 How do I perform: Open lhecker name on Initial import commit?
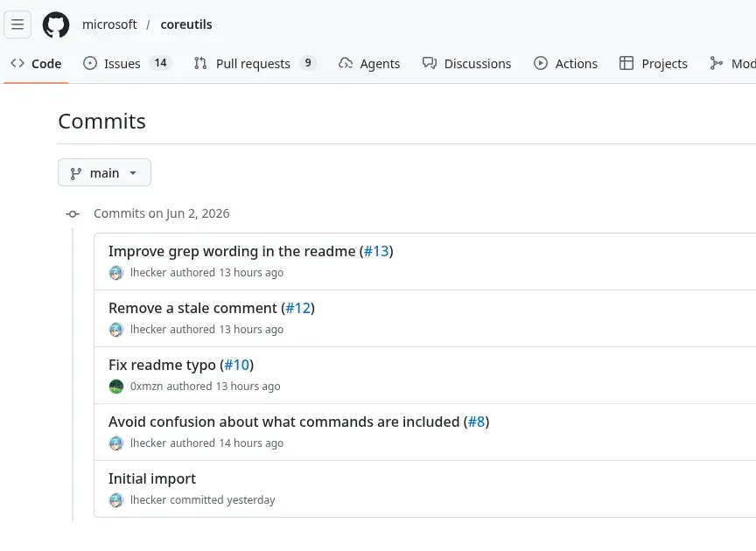[x=148, y=500]
